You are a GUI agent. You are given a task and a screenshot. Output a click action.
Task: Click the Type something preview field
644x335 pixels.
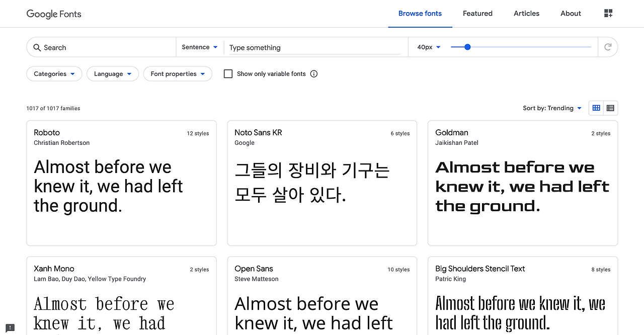314,48
